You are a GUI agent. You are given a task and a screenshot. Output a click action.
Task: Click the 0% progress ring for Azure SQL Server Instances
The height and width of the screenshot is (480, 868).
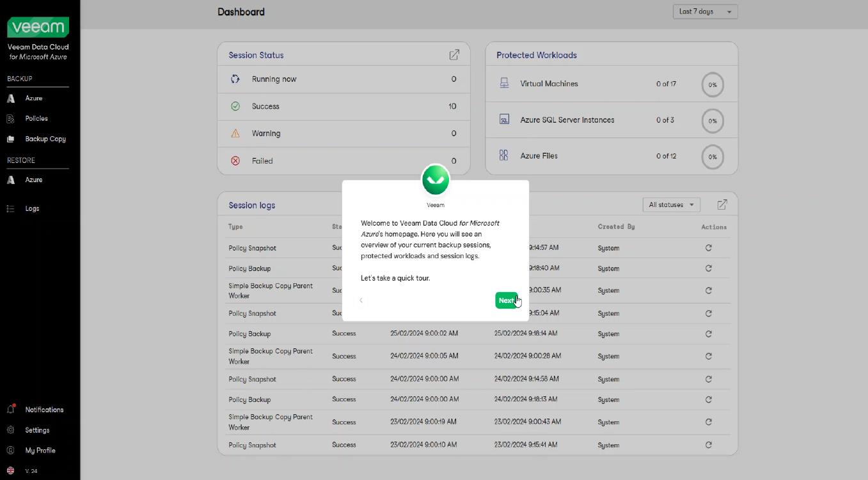point(713,120)
